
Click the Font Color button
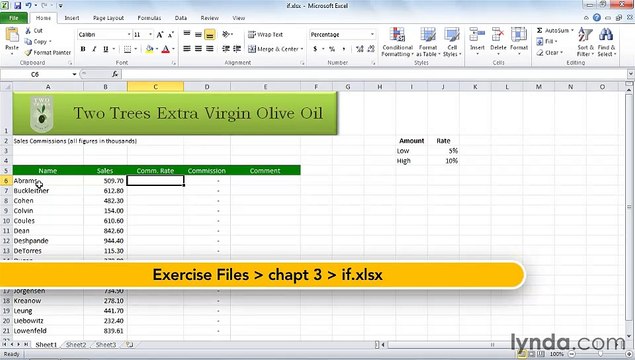[x=166, y=49]
